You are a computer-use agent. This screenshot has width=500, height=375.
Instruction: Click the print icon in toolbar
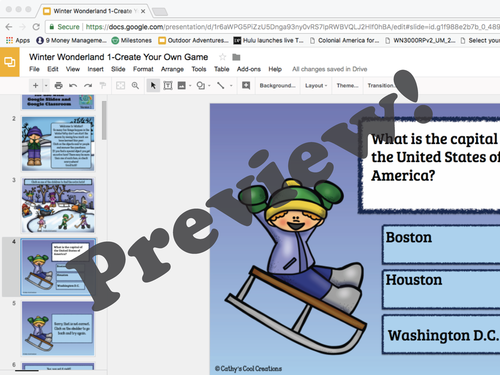(58, 86)
